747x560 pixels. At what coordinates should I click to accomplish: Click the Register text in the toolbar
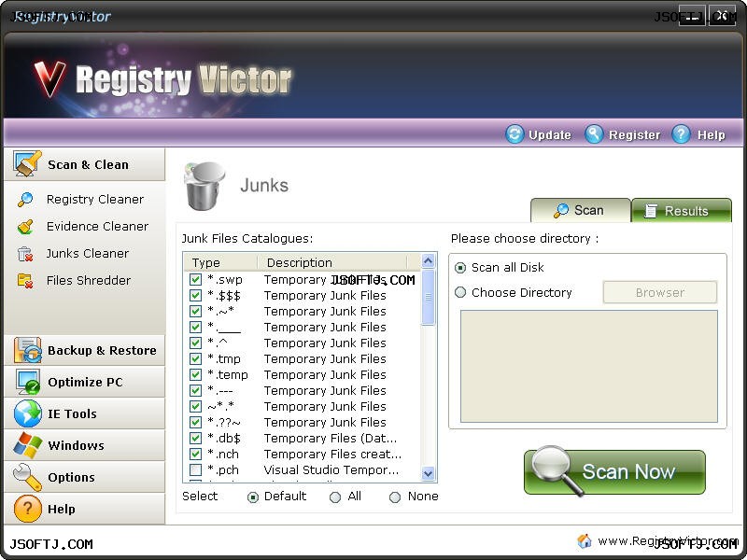[634, 135]
